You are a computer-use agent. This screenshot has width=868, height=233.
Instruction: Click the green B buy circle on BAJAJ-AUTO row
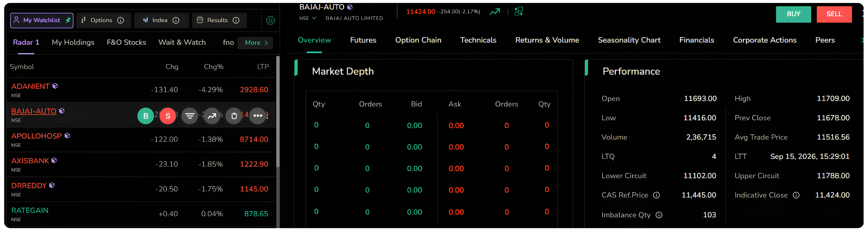click(x=145, y=116)
